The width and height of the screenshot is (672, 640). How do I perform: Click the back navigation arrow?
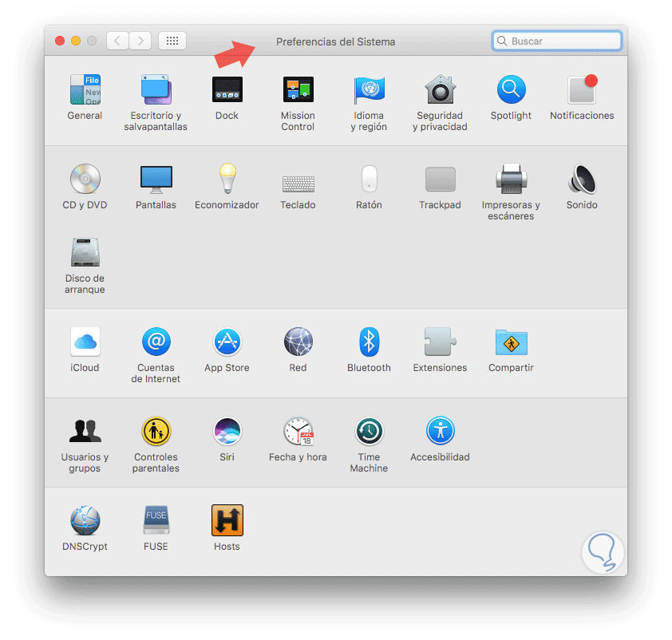pos(117,41)
